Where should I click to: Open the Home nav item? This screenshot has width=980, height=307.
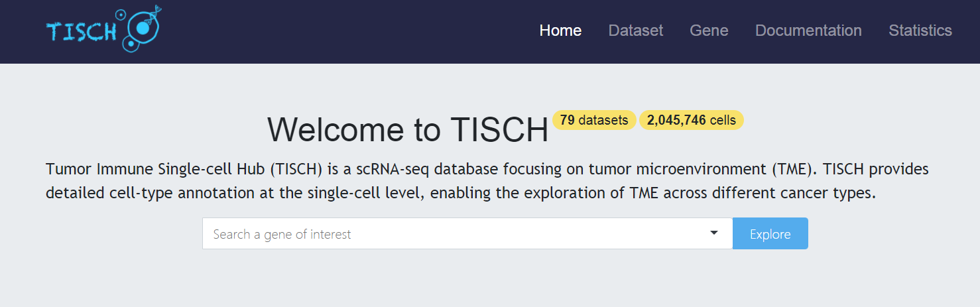click(560, 31)
